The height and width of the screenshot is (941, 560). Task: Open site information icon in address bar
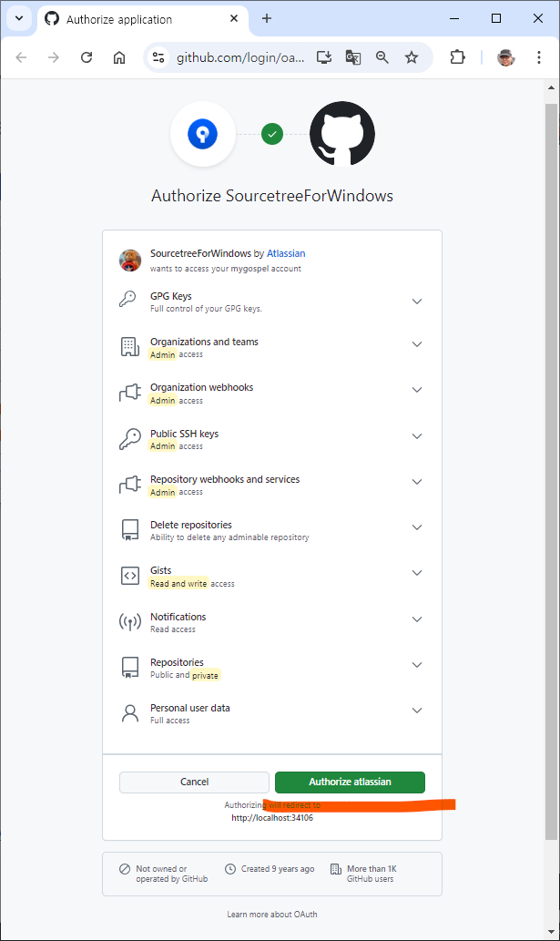click(158, 57)
